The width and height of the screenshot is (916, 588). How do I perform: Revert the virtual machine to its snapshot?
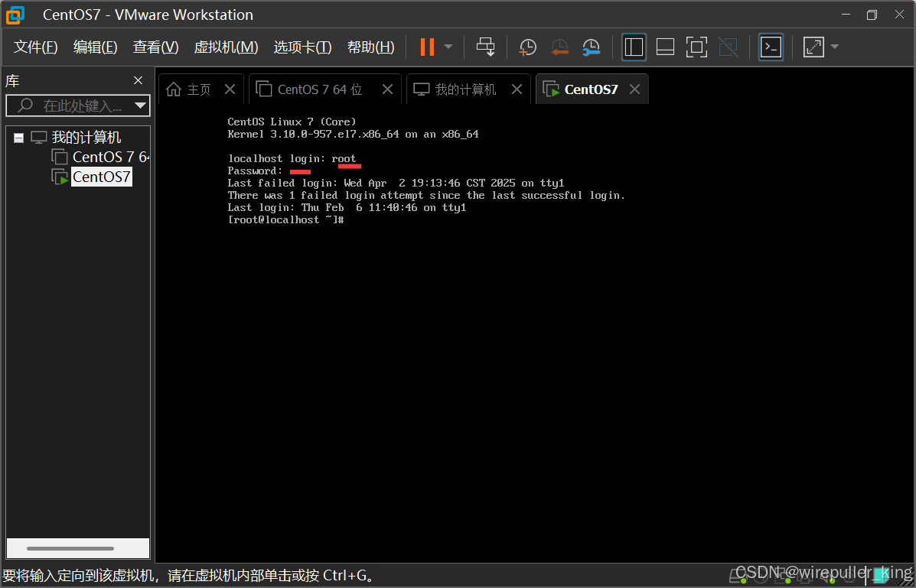pos(559,47)
